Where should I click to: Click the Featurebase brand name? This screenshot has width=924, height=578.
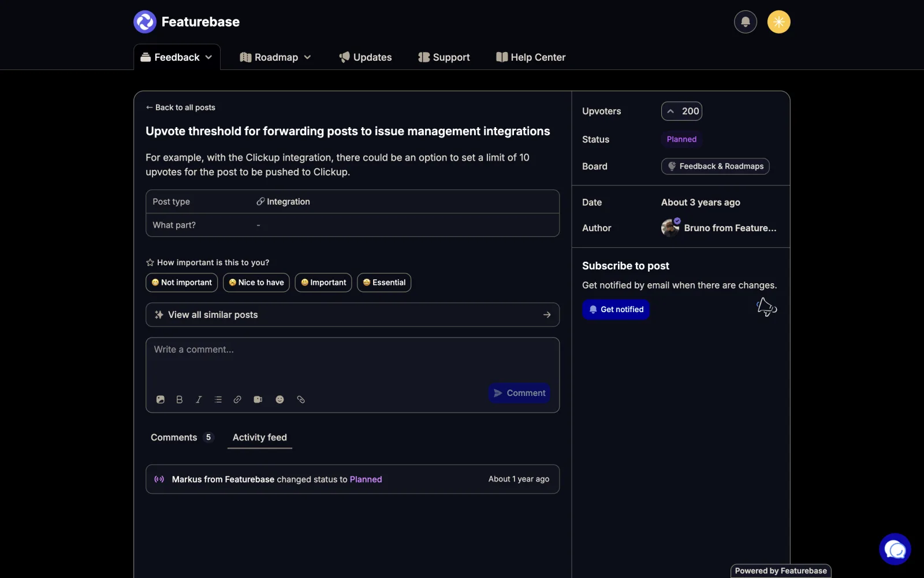click(x=200, y=22)
